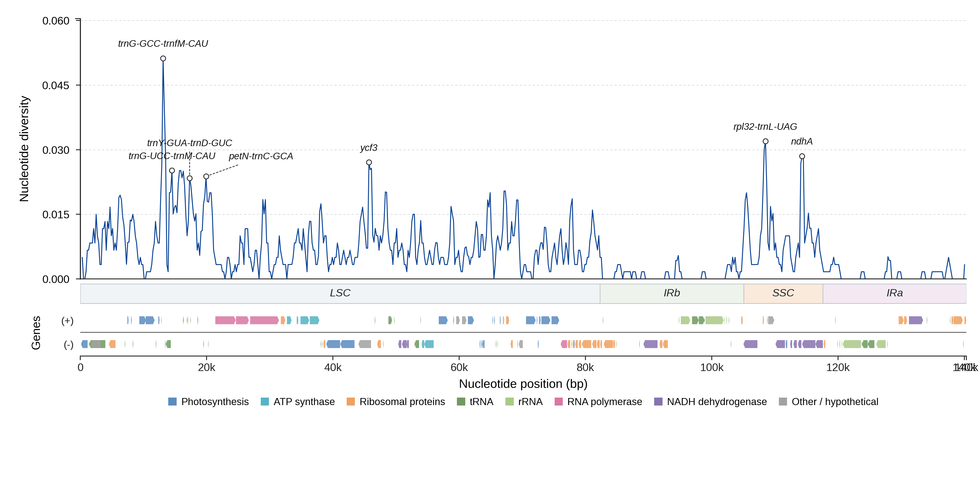Screen dimensions: 980x477
Task: Click the 'trnY-GUA-trnD-GUC' annotation label
Action: tap(190, 143)
